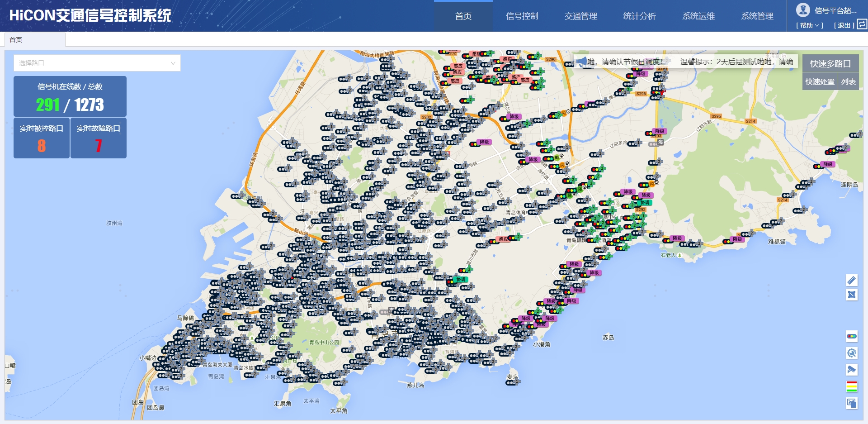Log out via the 退出 link
This screenshot has width=868, height=424.
pyautogui.click(x=844, y=25)
